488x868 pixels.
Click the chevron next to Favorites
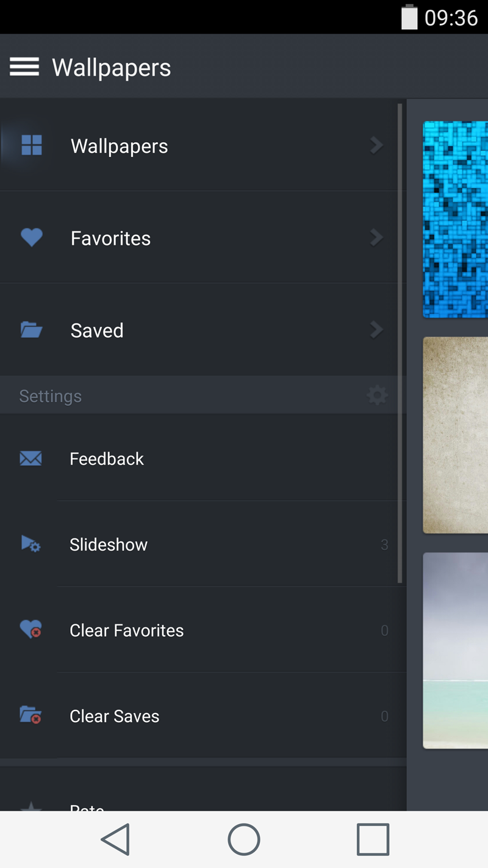coord(376,237)
